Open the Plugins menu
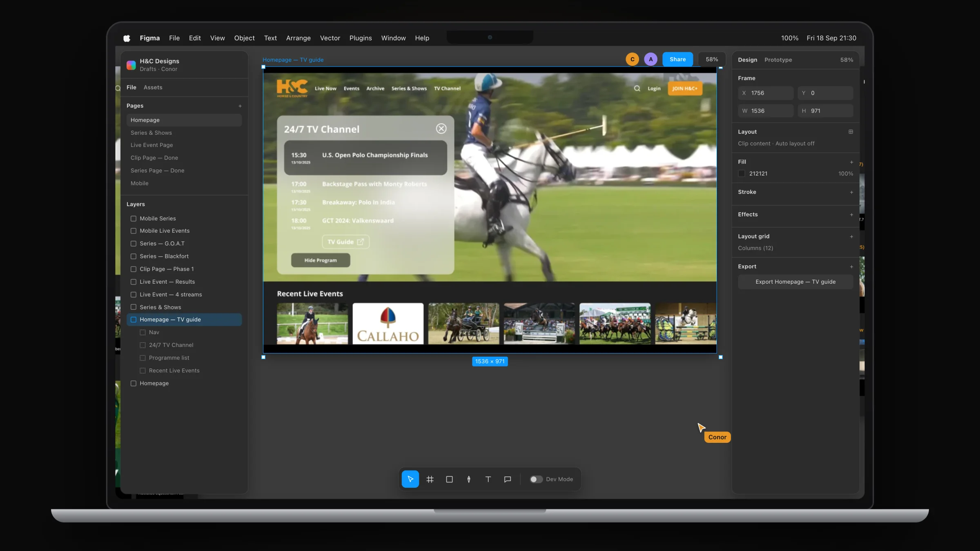Image resolution: width=980 pixels, height=551 pixels. pyautogui.click(x=361, y=38)
